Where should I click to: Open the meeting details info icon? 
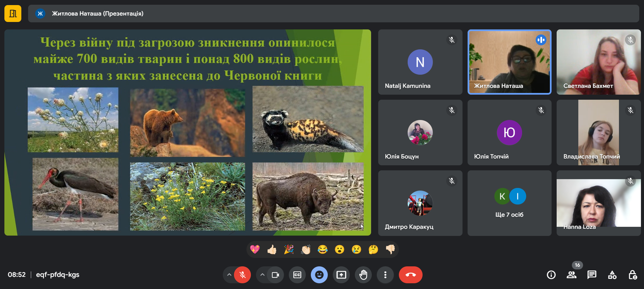tap(551, 275)
